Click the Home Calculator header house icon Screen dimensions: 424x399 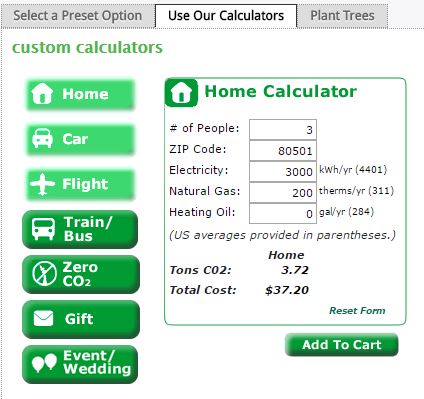[x=181, y=93]
